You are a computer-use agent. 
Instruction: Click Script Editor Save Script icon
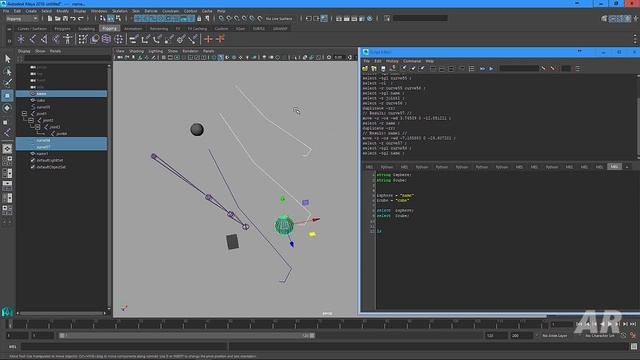[383, 69]
